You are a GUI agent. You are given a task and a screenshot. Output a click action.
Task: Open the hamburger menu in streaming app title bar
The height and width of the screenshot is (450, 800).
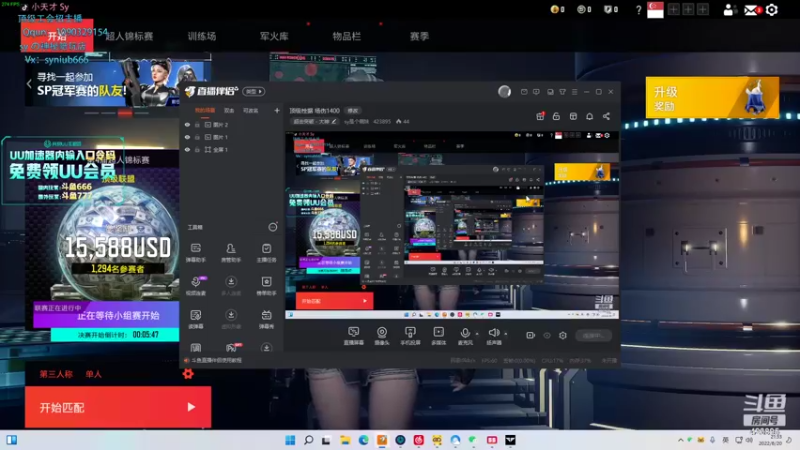point(574,92)
